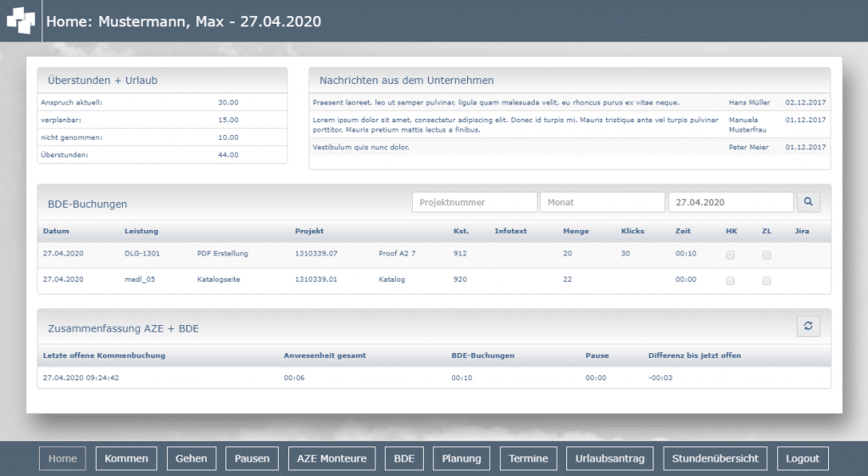Focus the Monat input field
This screenshot has width=868, height=476.
[x=603, y=202]
